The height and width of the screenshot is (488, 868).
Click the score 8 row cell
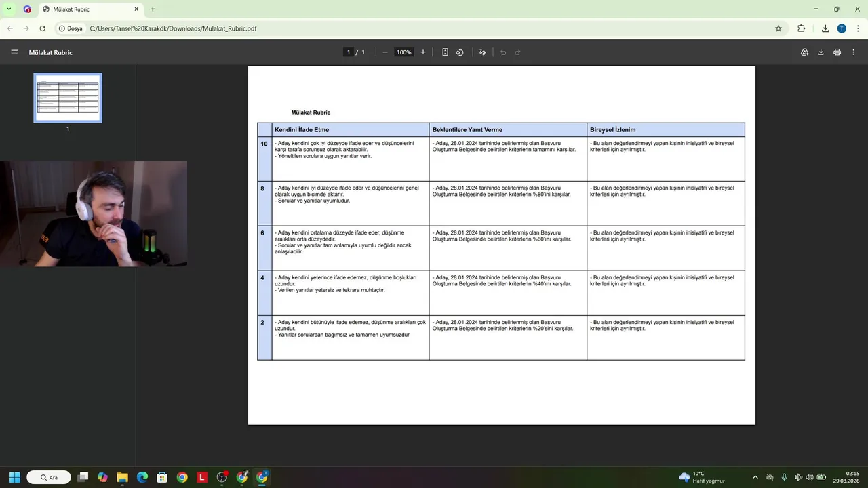[x=264, y=203]
